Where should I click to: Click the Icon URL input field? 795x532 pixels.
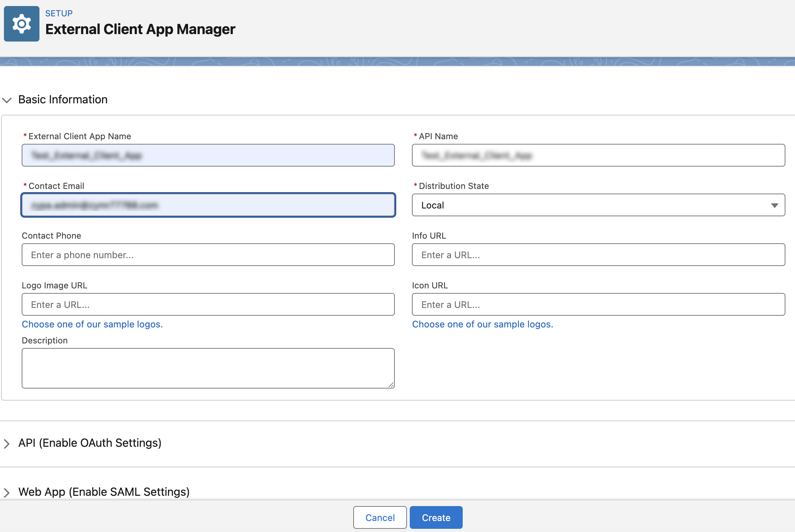coord(598,304)
